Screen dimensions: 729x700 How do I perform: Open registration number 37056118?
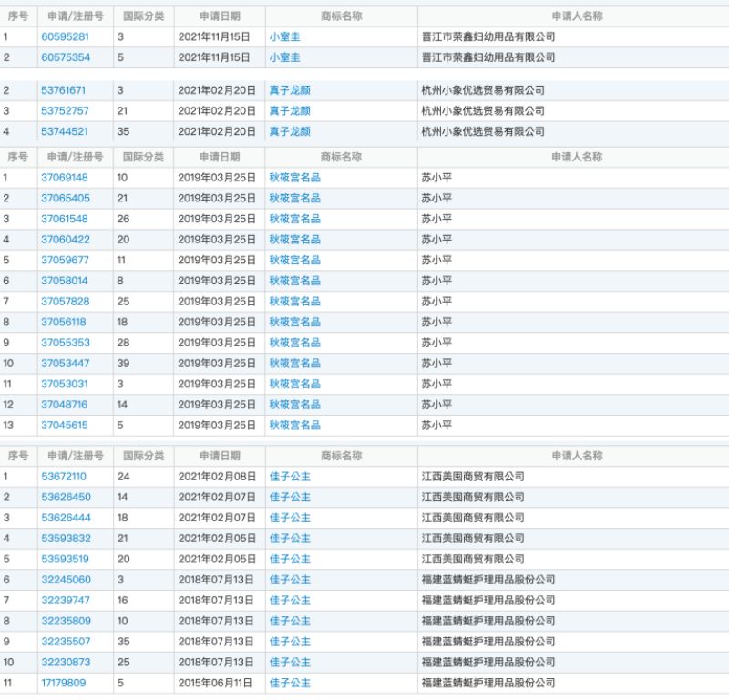point(64,322)
